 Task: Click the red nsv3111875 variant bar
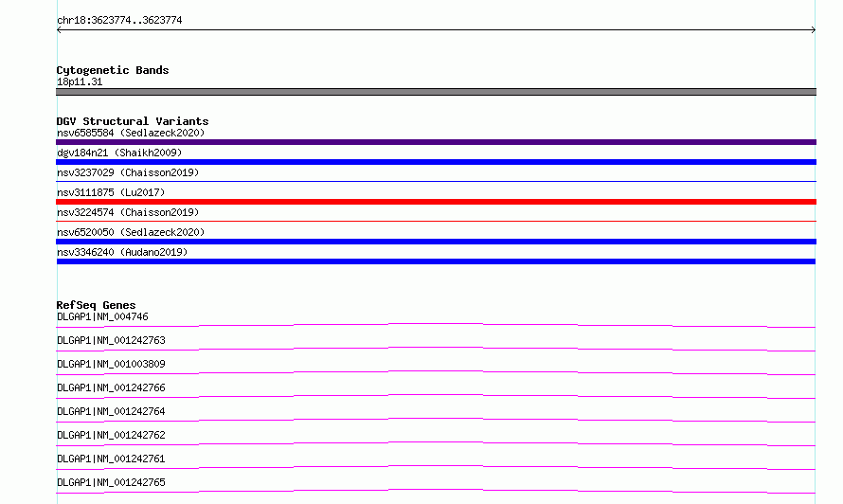tap(436, 202)
